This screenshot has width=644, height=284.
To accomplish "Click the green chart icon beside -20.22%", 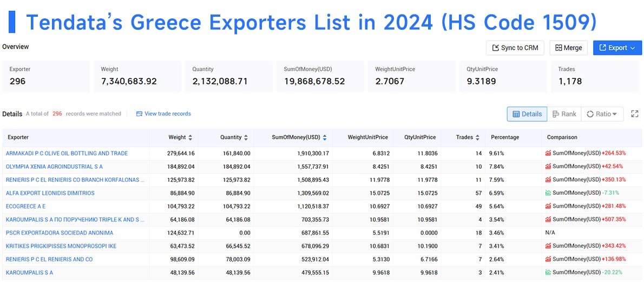I will [548, 273].
